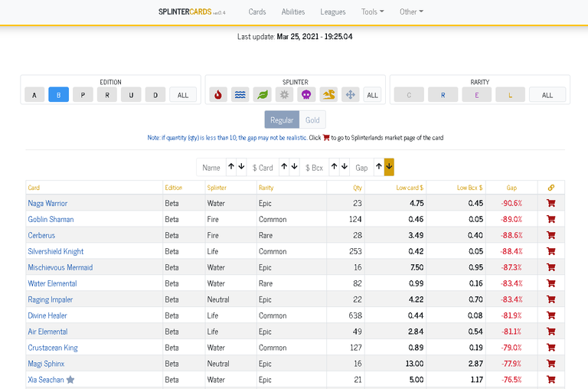Open Raging Impaler card link
Image resolution: width=588 pixels, height=389 pixels.
tap(51, 299)
